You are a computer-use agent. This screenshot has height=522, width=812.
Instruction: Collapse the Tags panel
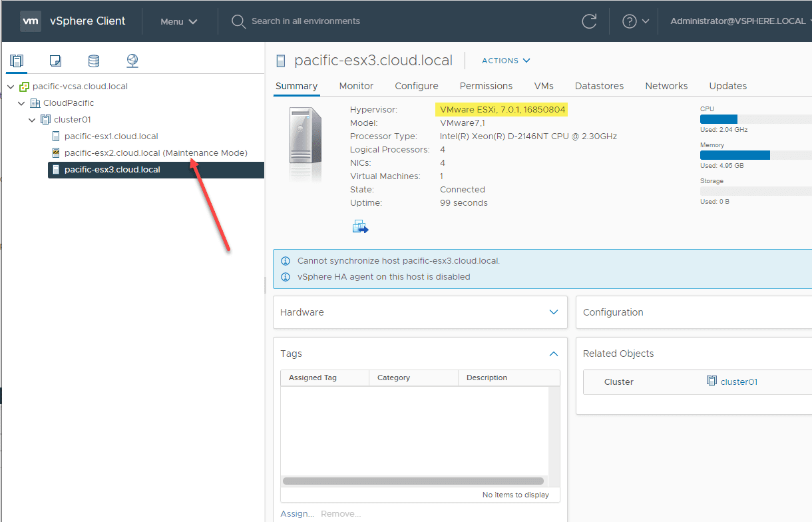[553, 354]
